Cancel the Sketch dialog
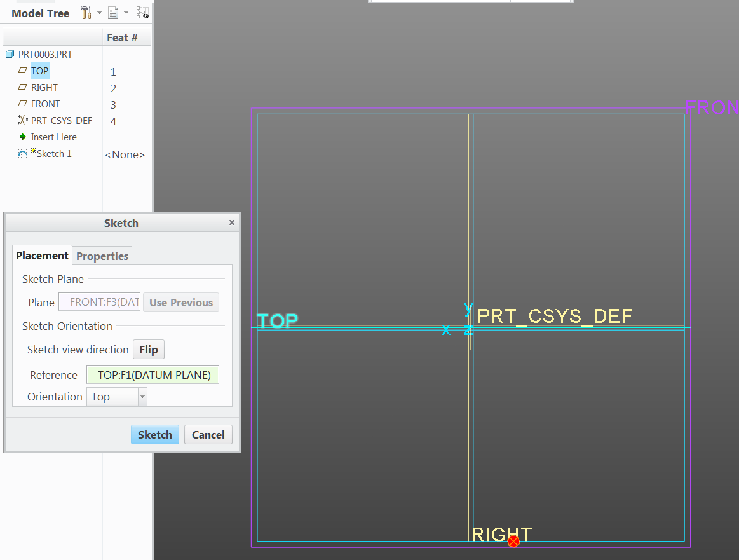 (208, 435)
